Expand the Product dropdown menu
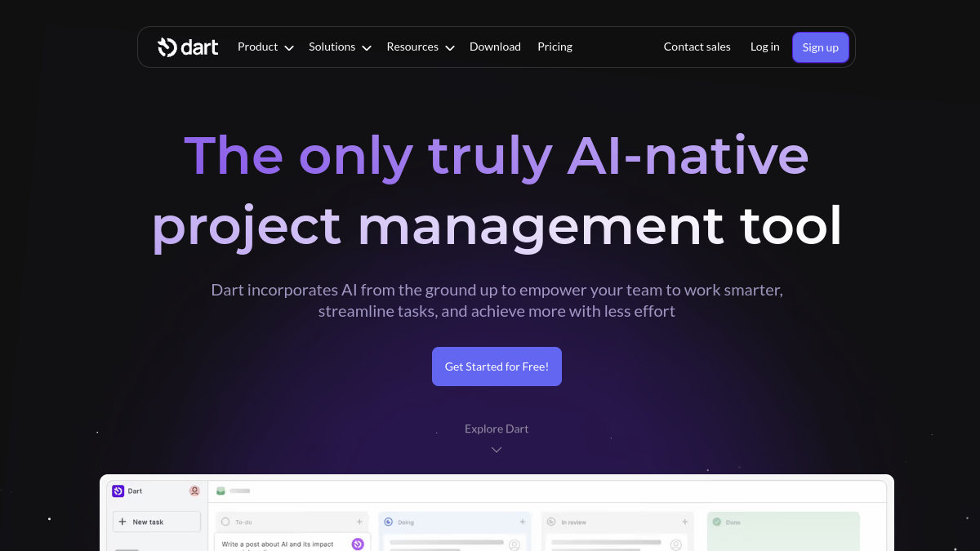 point(265,47)
